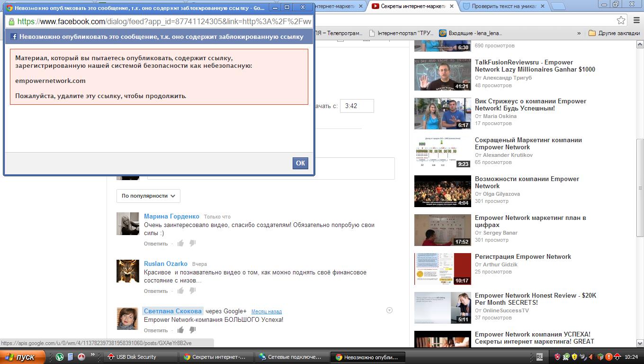Click the 10:17 video thumbnail
The image size is (644, 364).
coord(443,269)
